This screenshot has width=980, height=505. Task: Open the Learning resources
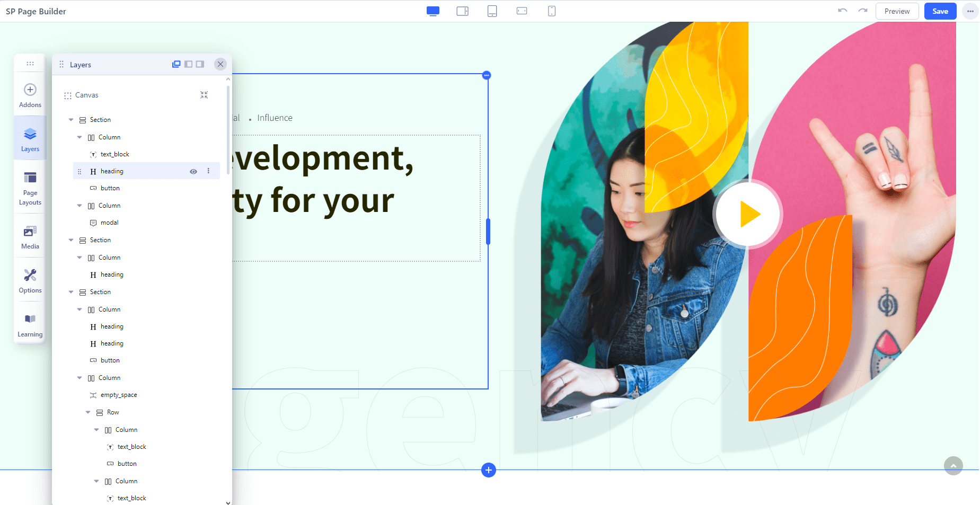click(x=30, y=325)
